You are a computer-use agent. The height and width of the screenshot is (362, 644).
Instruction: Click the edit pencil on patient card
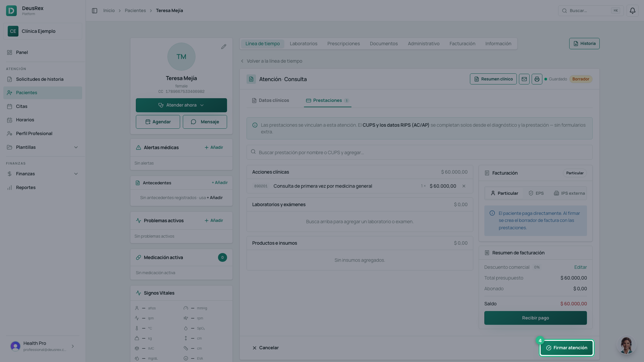pos(224,47)
